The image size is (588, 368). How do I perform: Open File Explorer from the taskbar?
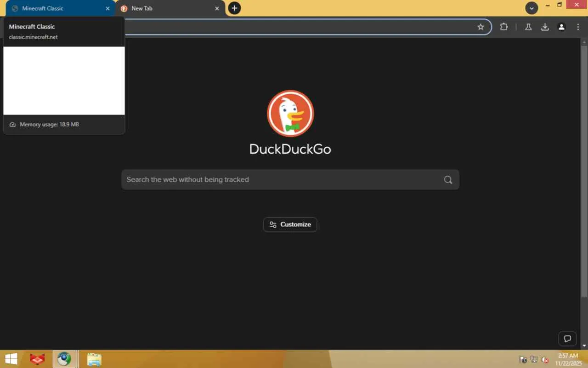coord(94,359)
